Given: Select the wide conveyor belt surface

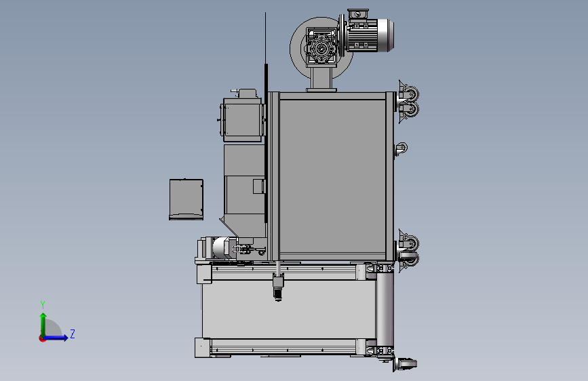Looking at the screenshot, I should 289,309.
